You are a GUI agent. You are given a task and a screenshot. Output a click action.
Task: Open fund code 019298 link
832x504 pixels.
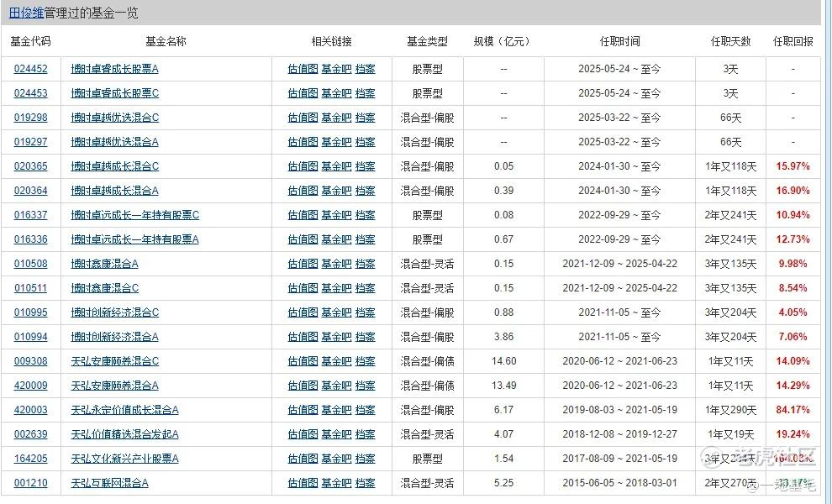[x=31, y=118]
